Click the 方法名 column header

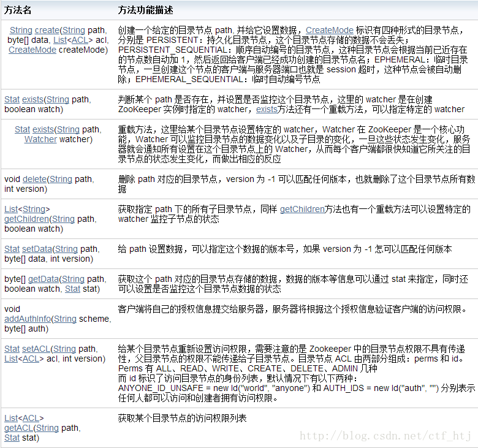[x=18, y=10]
